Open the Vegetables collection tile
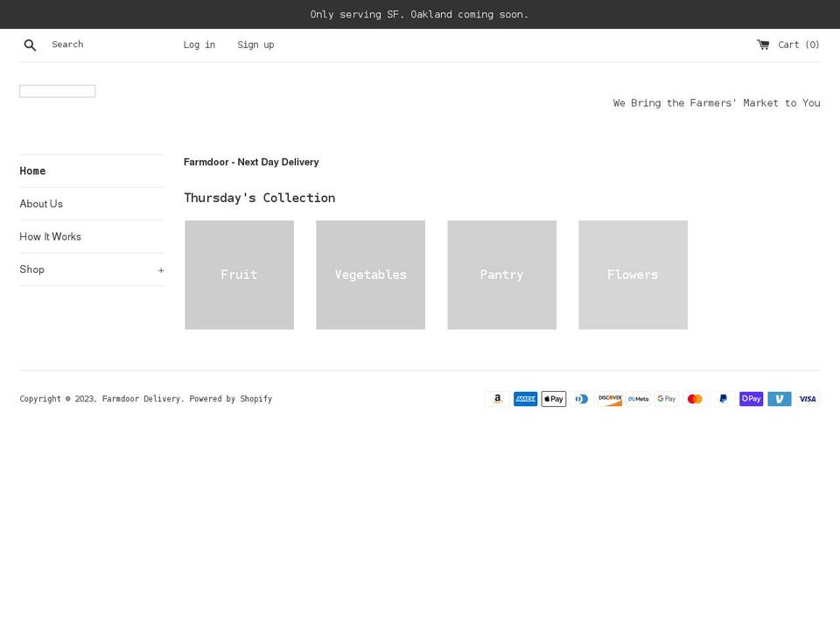The height and width of the screenshot is (630, 840). coord(370,275)
